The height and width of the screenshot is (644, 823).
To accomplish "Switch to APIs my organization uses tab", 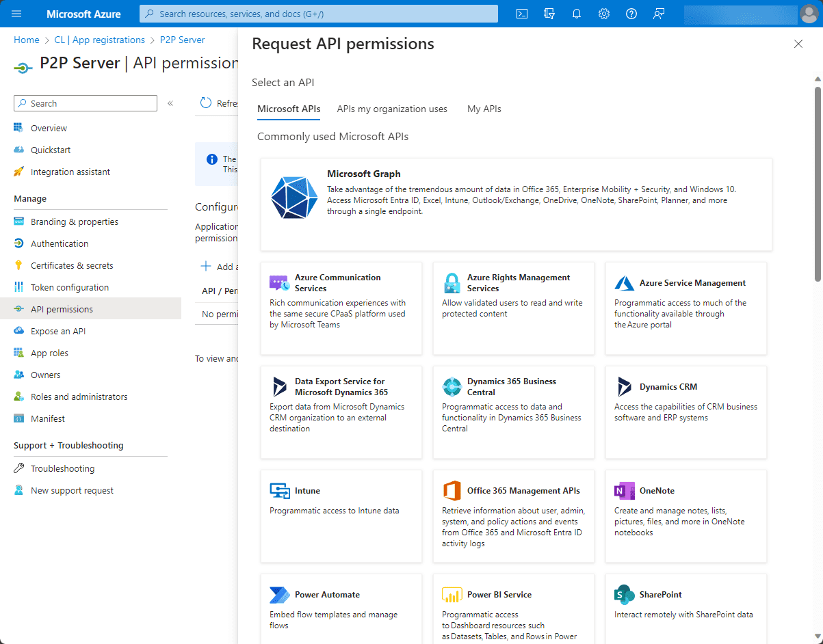I will pos(392,109).
